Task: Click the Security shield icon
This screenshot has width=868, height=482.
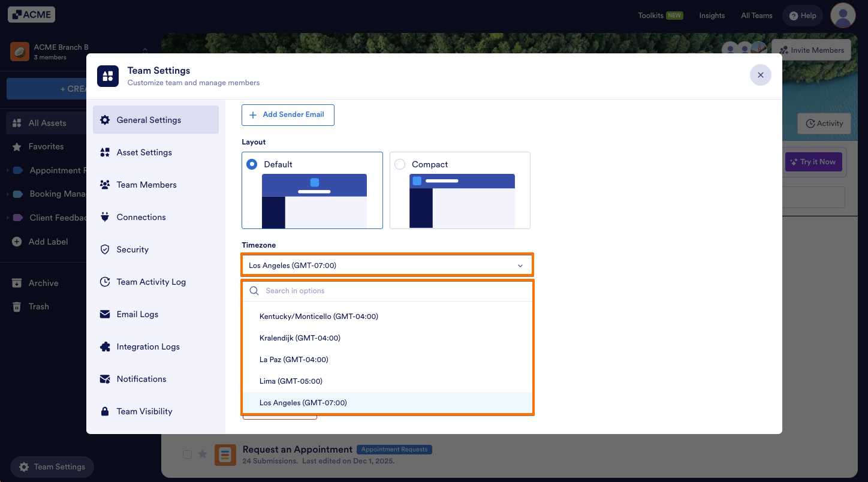Action: [105, 249]
